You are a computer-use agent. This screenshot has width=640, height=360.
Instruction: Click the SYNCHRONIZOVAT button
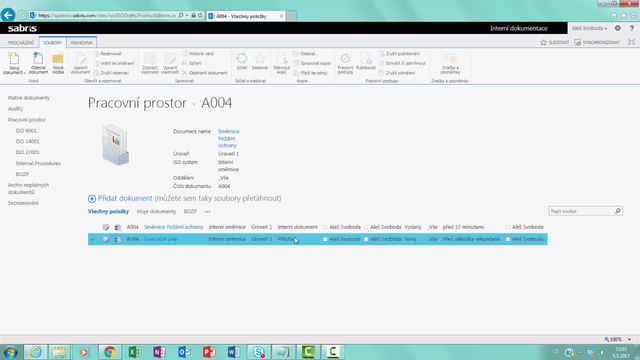click(597, 42)
